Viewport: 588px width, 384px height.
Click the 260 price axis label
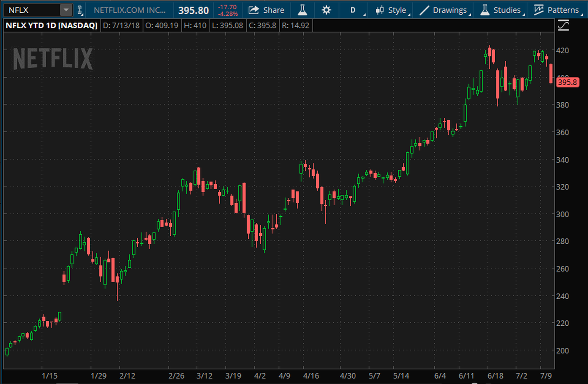coord(562,269)
